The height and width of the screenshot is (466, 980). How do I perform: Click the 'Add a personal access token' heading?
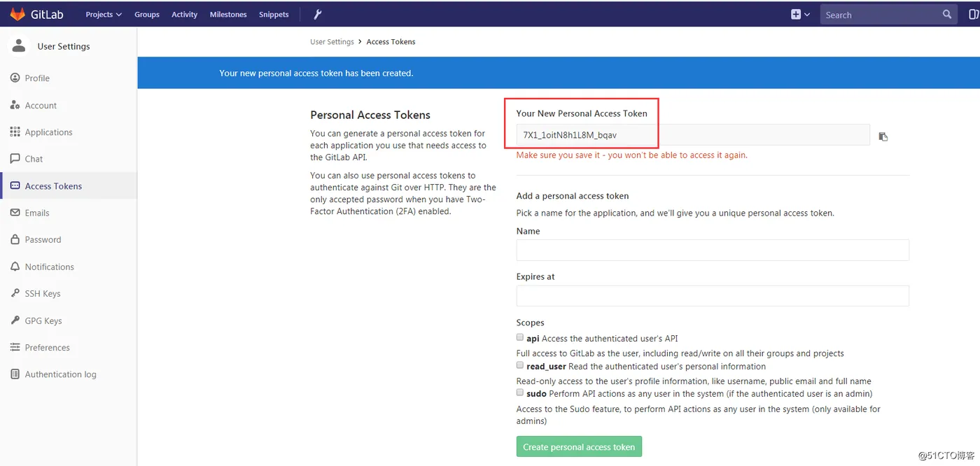point(573,196)
